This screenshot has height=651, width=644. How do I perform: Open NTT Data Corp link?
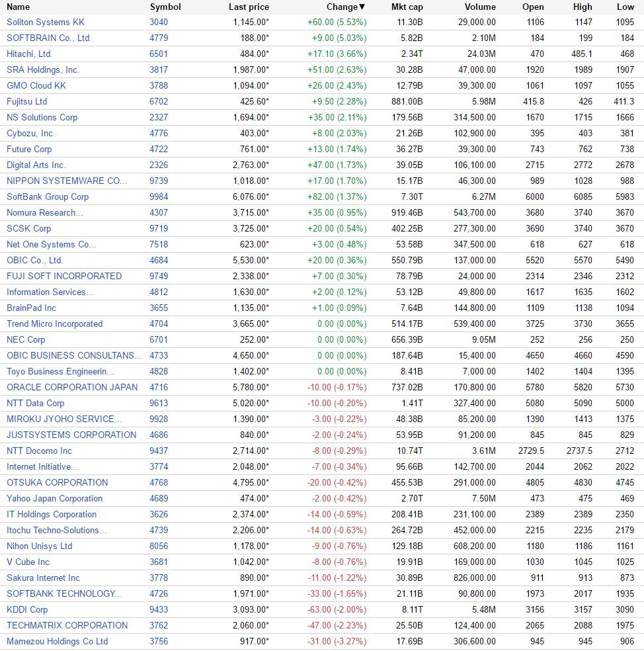(x=35, y=403)
